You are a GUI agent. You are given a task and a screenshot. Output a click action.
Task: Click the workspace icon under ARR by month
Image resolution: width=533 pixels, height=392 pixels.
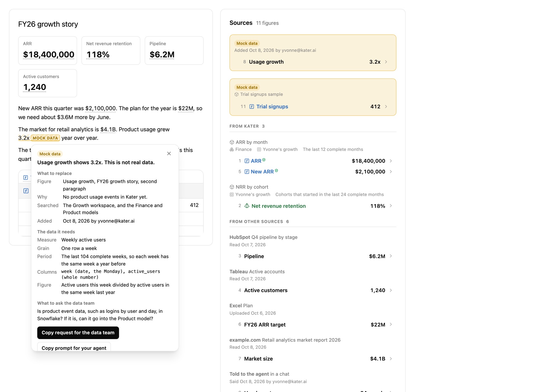tap(259, 149)
